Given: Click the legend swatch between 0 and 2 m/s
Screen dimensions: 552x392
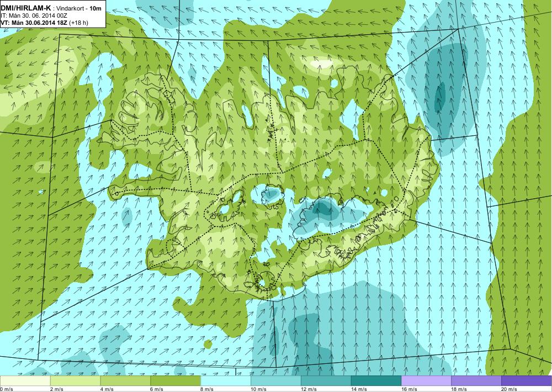Looking at the screenshot, I should point(25,381).
